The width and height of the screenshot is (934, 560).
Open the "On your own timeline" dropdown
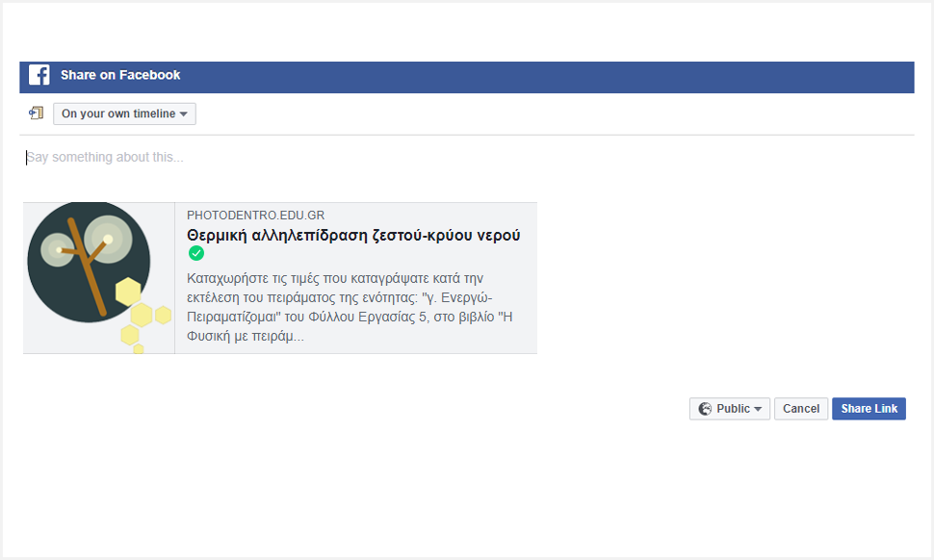pos(123,114)
